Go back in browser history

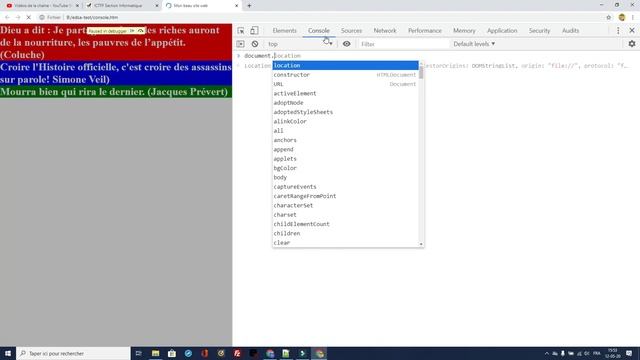pyautogui.click(x=7, y=17)
